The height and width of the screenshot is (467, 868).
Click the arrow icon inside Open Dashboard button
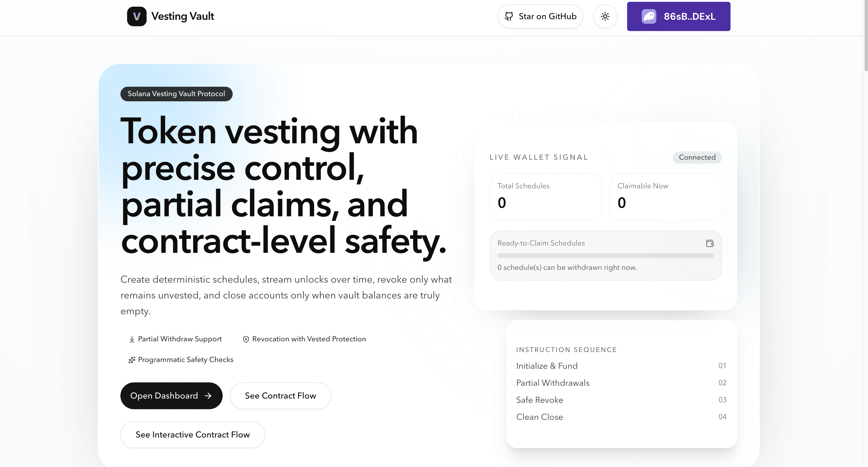[208, 396]
